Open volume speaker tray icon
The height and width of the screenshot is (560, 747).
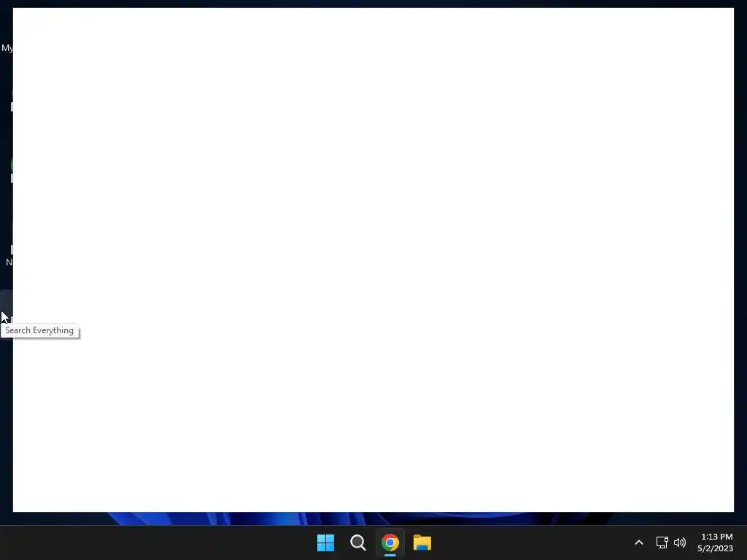pos(680,542)
